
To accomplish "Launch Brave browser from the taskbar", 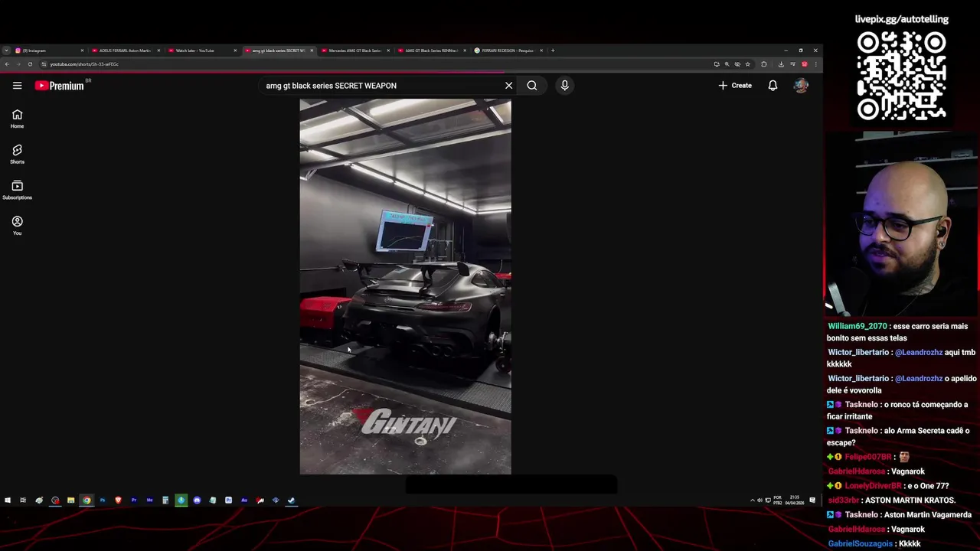I will tap(118, 500).
